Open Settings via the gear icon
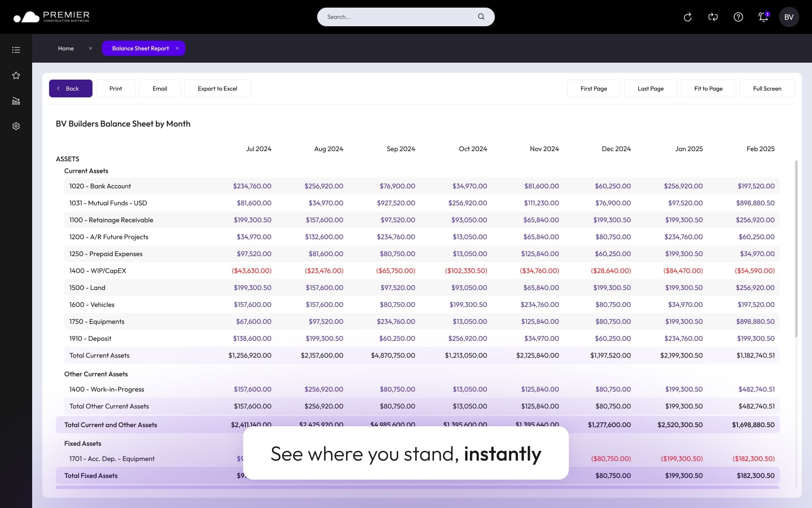Screen dimensions: 812x508 tap(16, 126)
